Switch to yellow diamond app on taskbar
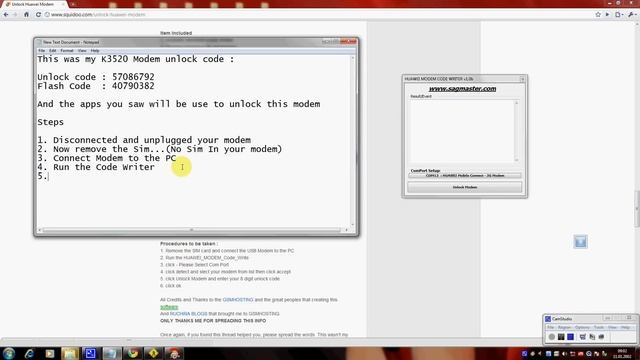 [153, 353]
